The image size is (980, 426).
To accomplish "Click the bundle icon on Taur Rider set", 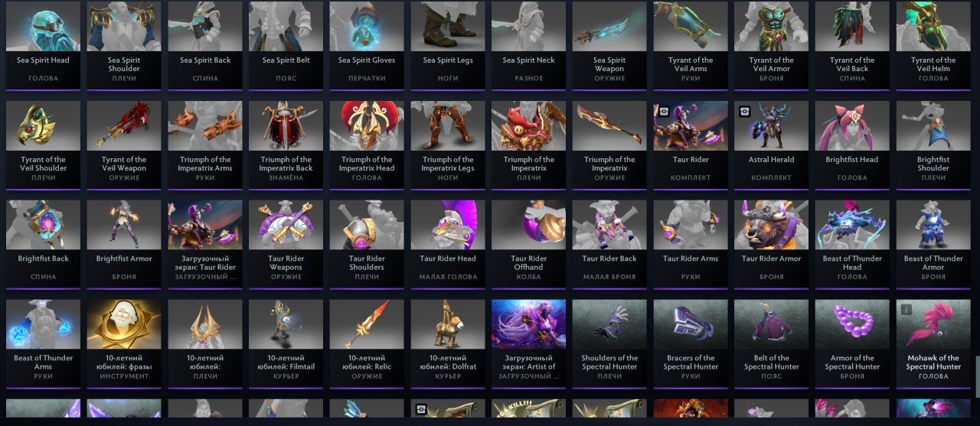I will [x=663, y=111].
